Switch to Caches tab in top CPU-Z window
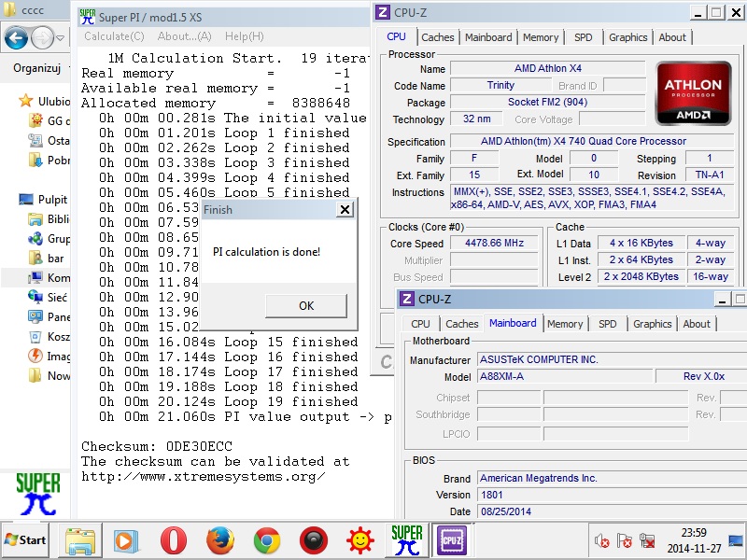 point(437,37)
